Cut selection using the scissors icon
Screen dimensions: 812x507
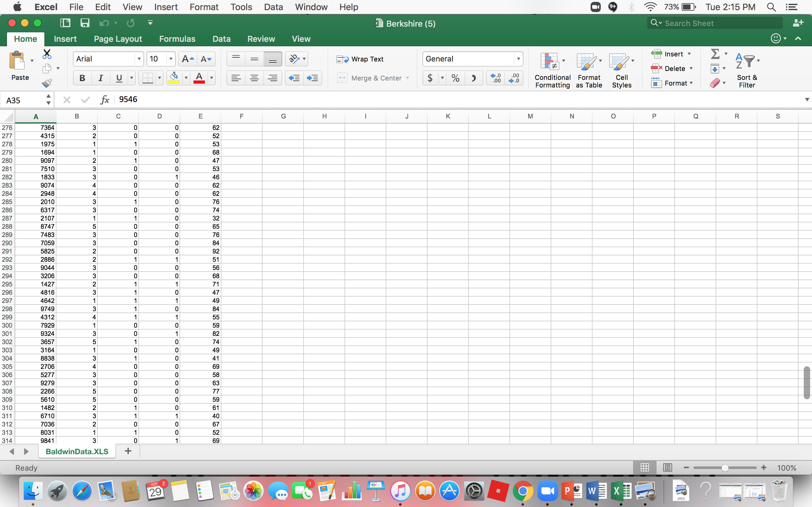[47, 54]
